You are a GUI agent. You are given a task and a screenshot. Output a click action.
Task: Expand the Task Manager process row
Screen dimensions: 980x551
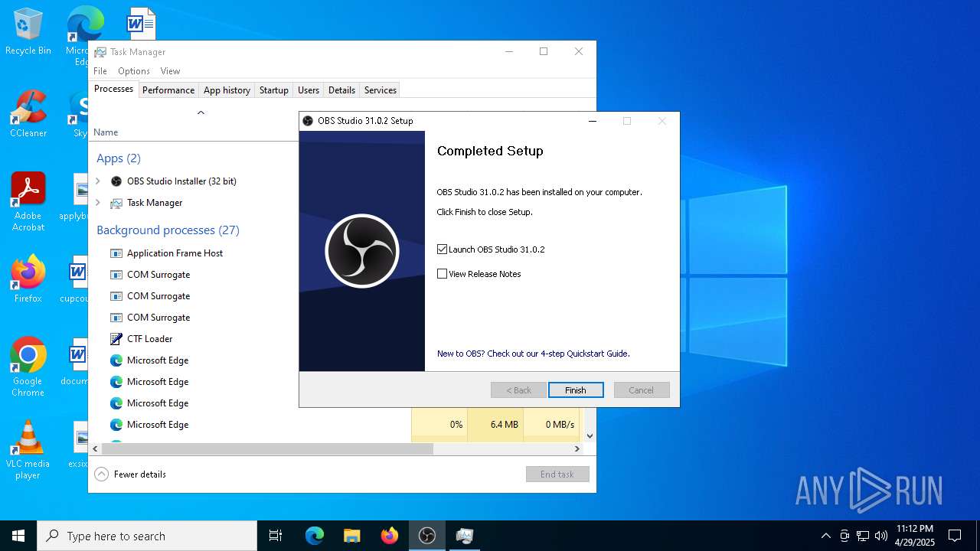click(98, 203)
